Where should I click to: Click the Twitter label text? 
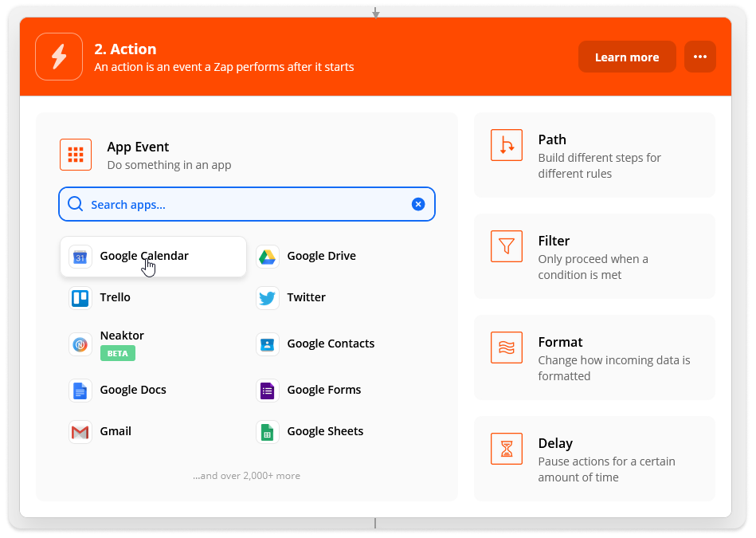pos(306,297)
